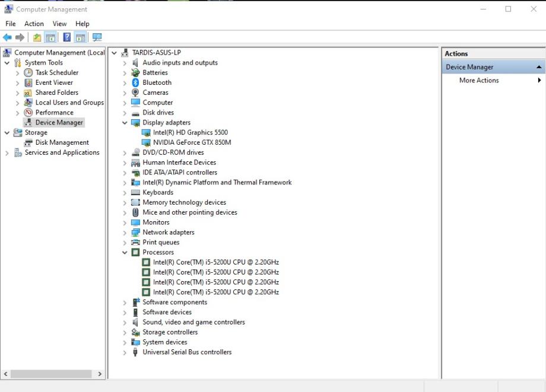This screenshot has height=392, width=546.
Task: Select IDE ATA/ATAPI controllers category
Action: coord(180,173)
